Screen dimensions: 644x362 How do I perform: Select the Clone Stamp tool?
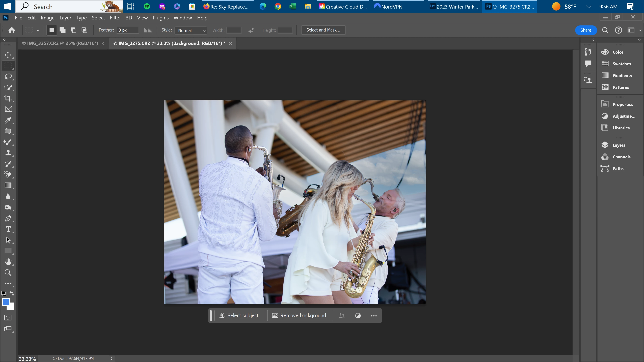pos(8,153)
